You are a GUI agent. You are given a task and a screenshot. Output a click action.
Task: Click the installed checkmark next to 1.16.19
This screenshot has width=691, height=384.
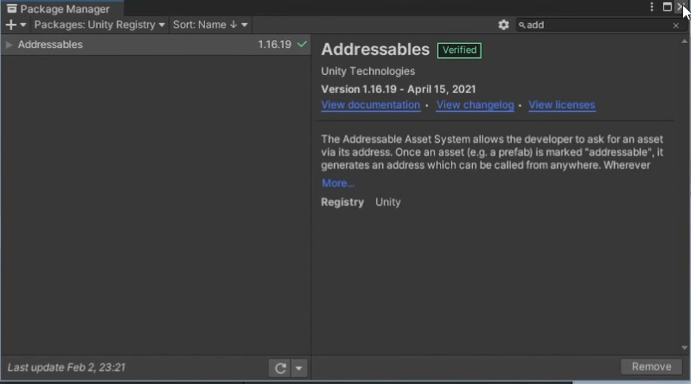coord(302,44)
